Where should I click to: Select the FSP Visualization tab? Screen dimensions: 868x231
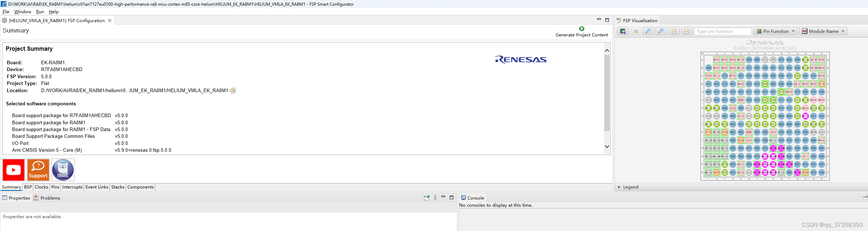pos(637,20)
